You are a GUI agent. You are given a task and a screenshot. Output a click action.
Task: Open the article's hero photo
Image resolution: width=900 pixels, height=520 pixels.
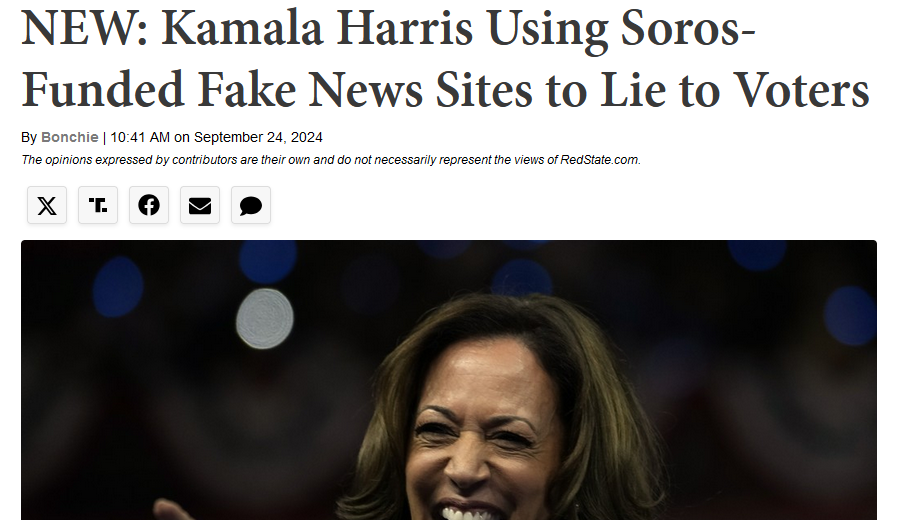click(x=449, y=380)
